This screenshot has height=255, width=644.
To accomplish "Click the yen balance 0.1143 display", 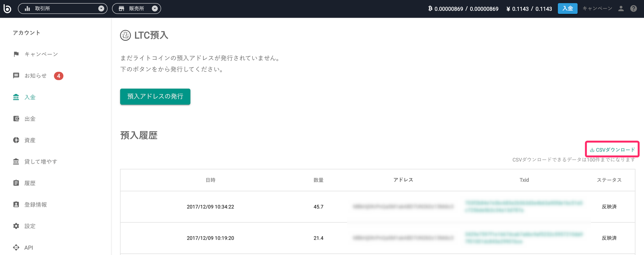I will (x=529, y=9).
